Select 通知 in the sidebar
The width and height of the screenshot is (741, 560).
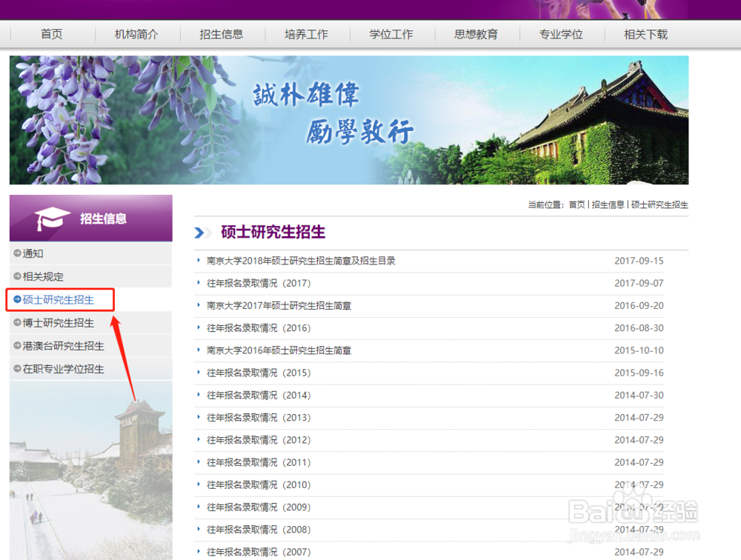33,253
